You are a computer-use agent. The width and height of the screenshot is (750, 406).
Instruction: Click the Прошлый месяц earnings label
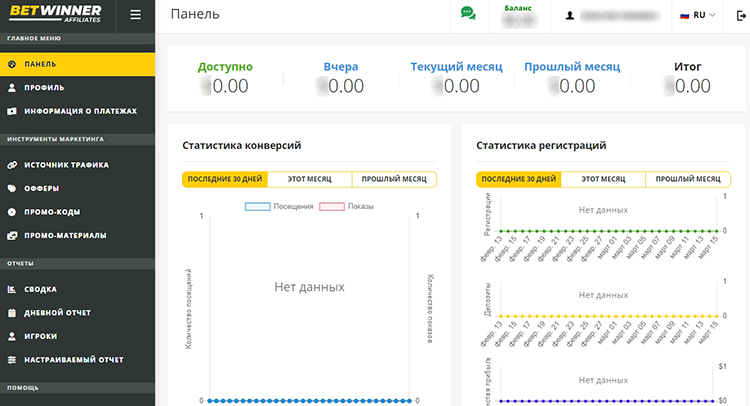572,67
